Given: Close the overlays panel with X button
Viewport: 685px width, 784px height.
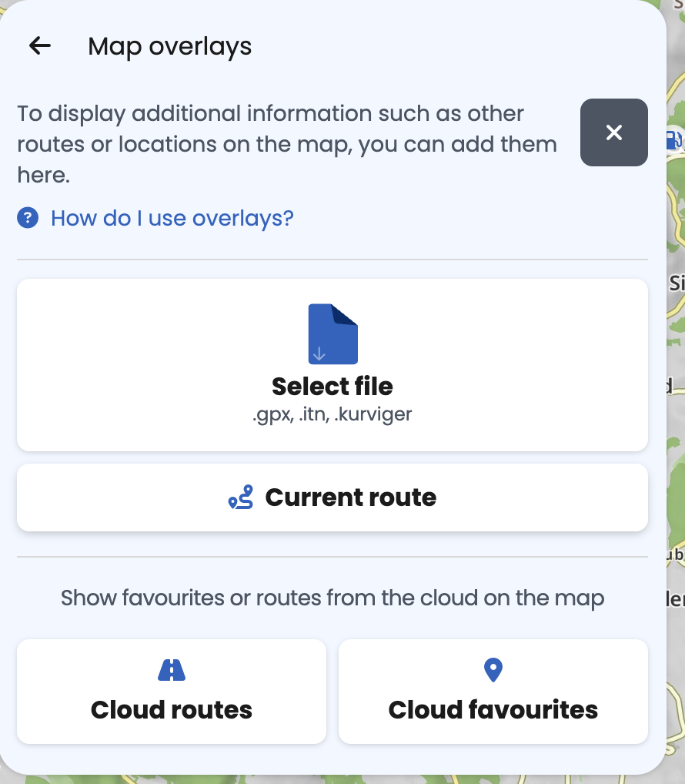Looking at the screenshot, I should coord(613,132).
